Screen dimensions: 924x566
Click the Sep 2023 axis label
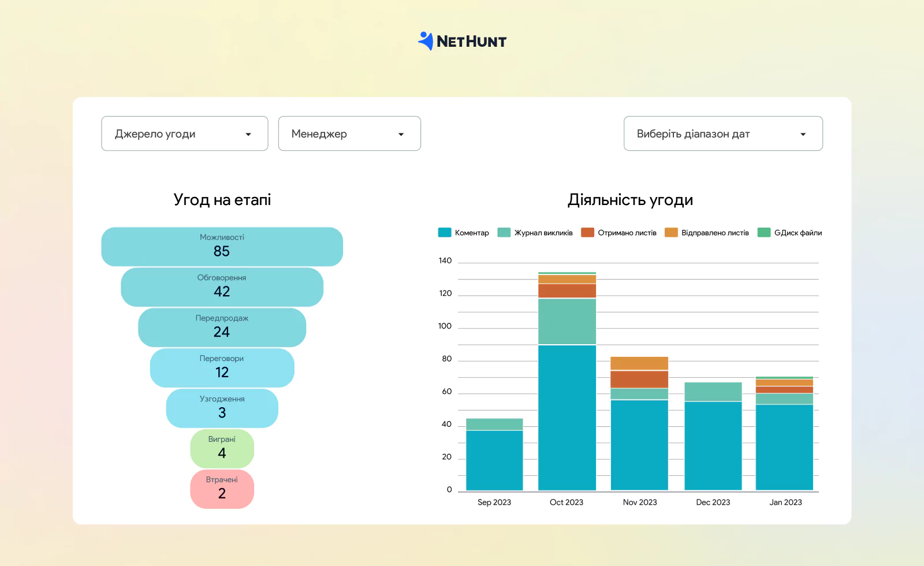(494, 502)
